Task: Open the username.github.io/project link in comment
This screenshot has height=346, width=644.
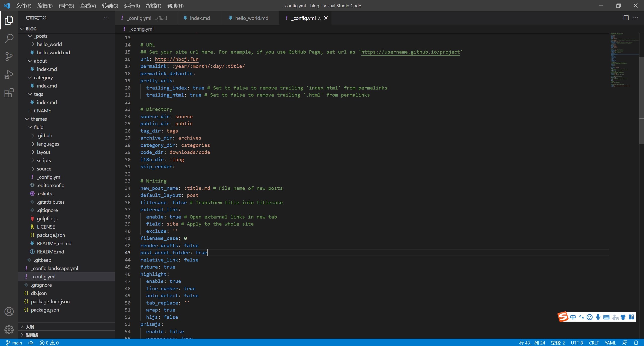Action: [x=410, y=52]
